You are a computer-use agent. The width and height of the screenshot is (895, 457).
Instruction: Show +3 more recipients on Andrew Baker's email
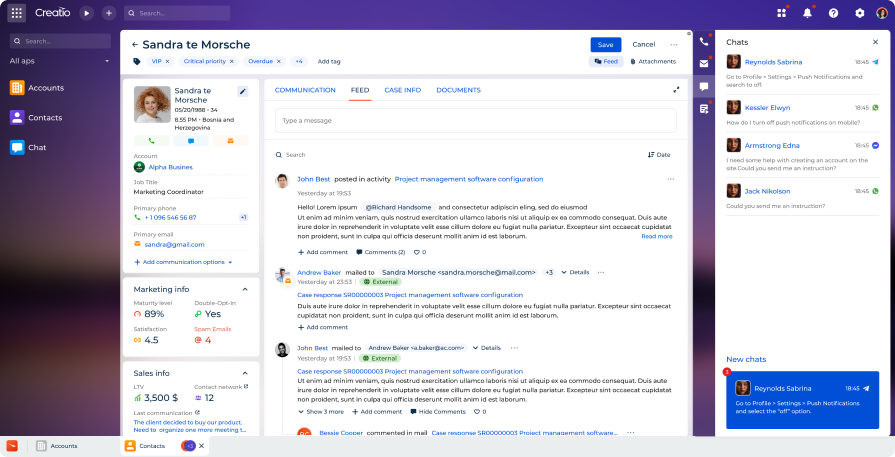(549, 273)
